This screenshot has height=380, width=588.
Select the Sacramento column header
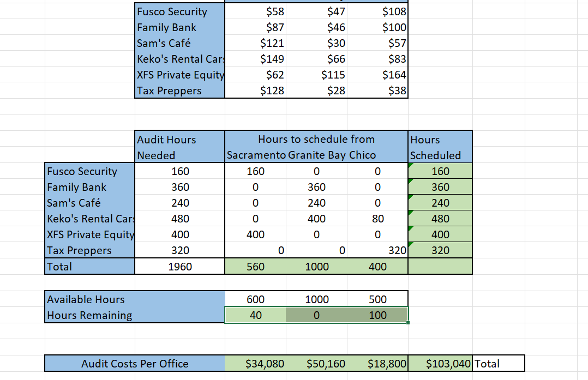[x=255, y=155]
